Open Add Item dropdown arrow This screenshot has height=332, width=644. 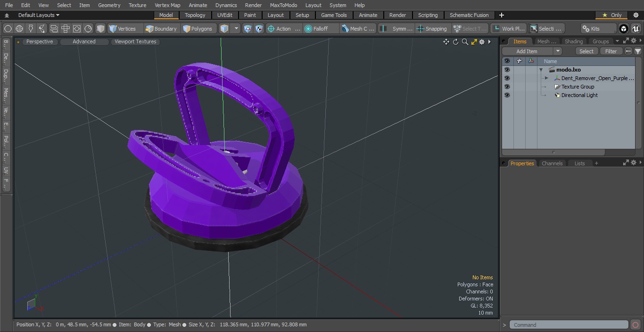[x=558, y=51]
